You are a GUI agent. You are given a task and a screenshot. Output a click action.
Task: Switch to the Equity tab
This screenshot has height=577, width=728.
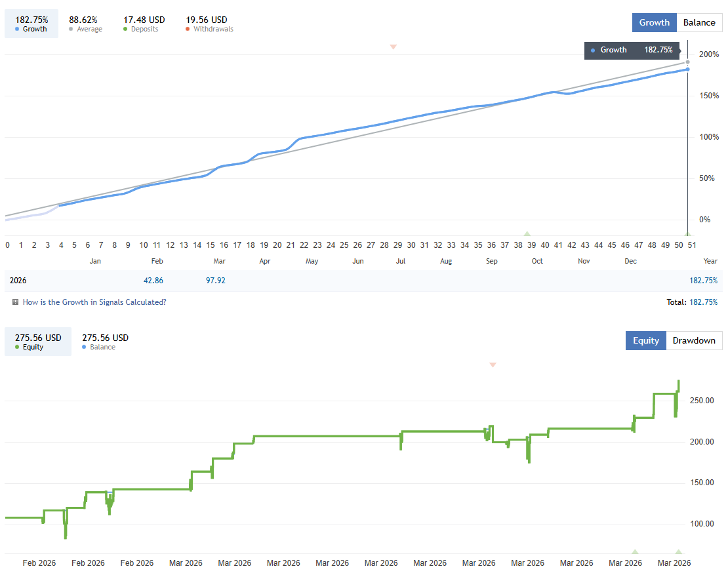tap(646, 340)
